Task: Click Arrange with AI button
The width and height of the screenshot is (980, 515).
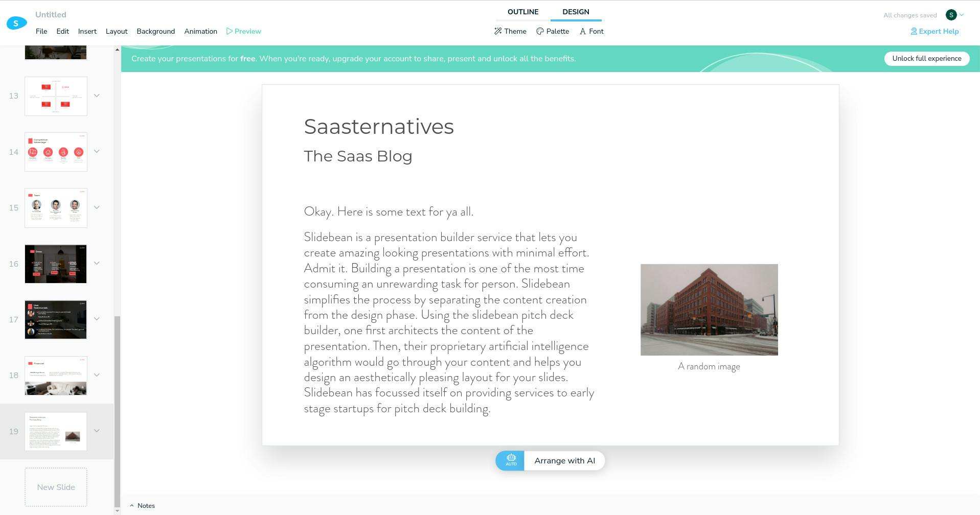Action: 564,460
